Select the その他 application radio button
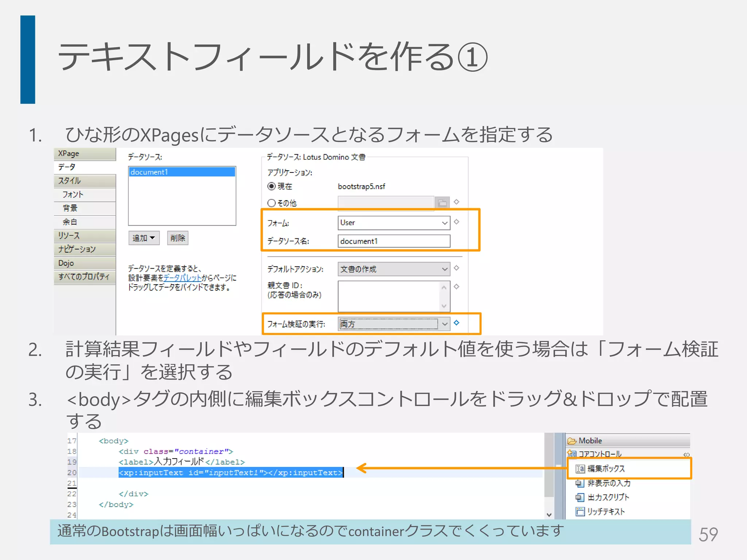This screenshot has width=747, height=560. click(x=271, y=203)
